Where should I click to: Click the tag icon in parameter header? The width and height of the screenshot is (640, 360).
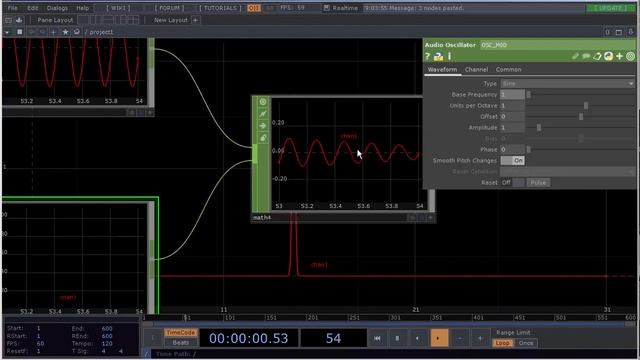click(597, 56)
